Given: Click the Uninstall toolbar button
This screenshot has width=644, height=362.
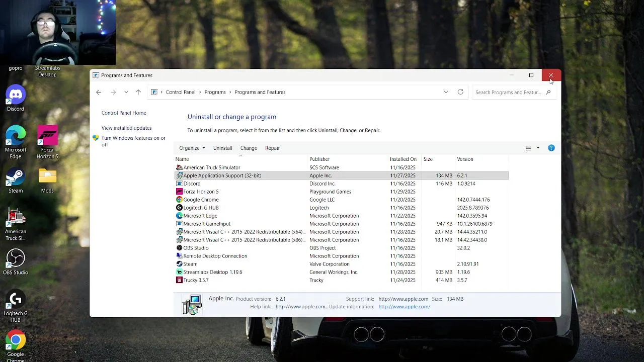Looking at the screenshot, I should point(222,148).
